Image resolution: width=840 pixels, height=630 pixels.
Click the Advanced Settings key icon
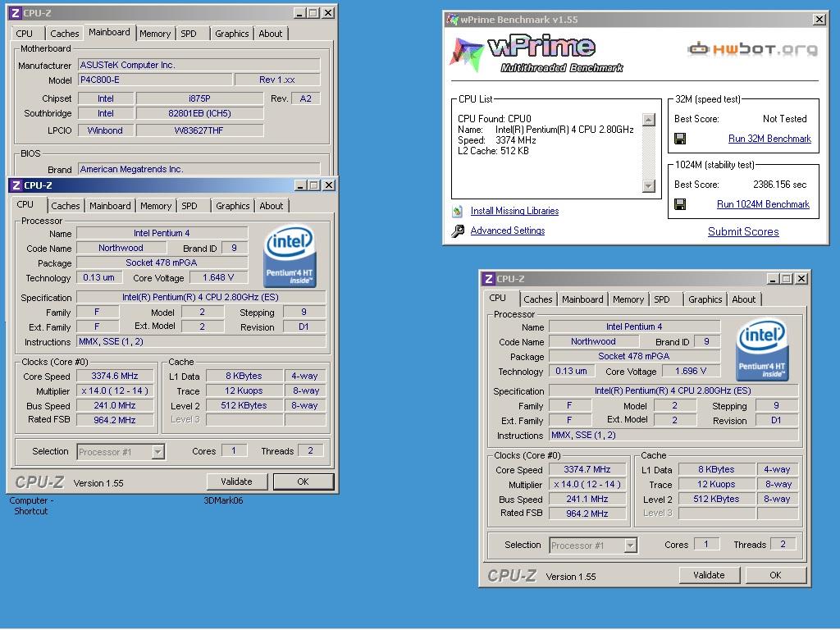pyautogui.click(x=458, y=231)
